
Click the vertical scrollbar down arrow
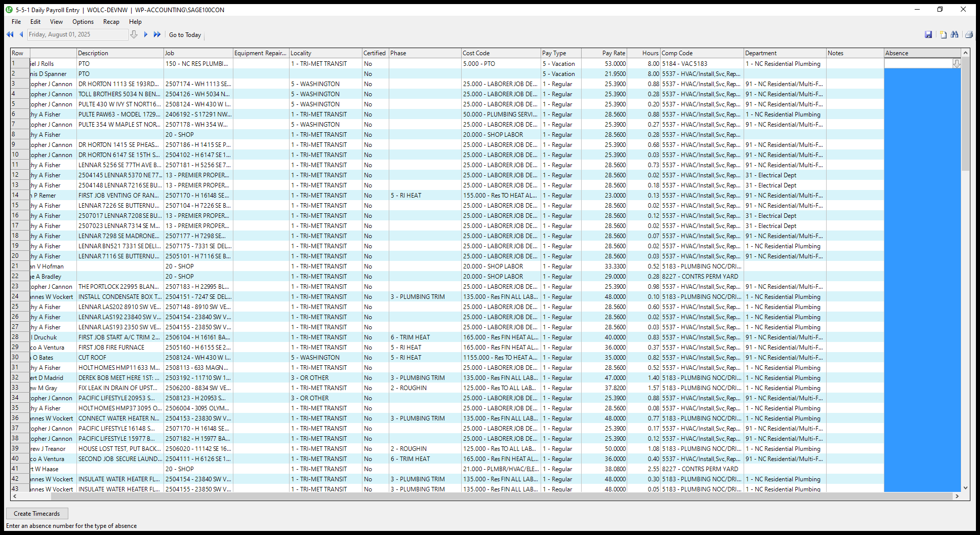965,488
